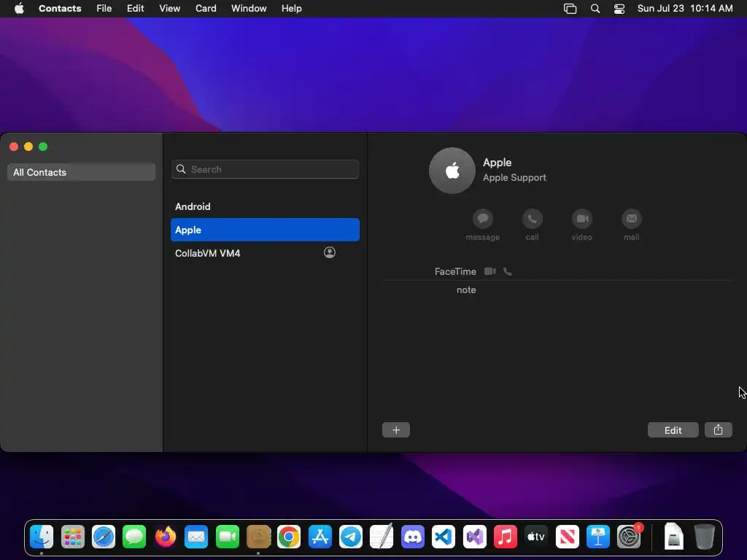The image size is (747, 560).
Task: Launch Firefox from the dock
Action: (x=166, y=537)
